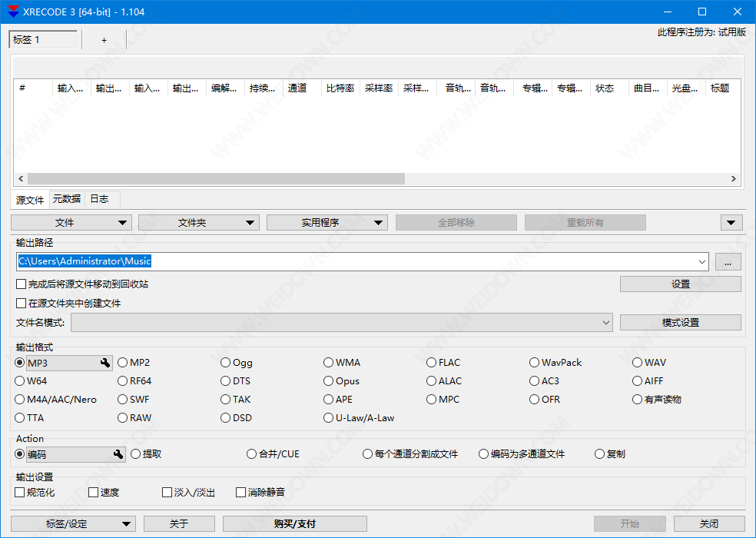Click the left scroll arrow of file list
Screen dimensions: 756x538
21,178
